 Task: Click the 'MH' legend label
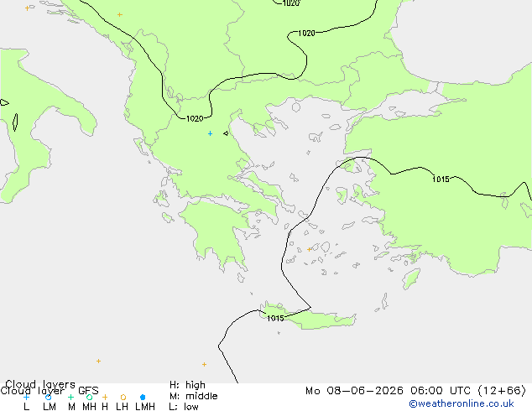[x=89, y=406]
